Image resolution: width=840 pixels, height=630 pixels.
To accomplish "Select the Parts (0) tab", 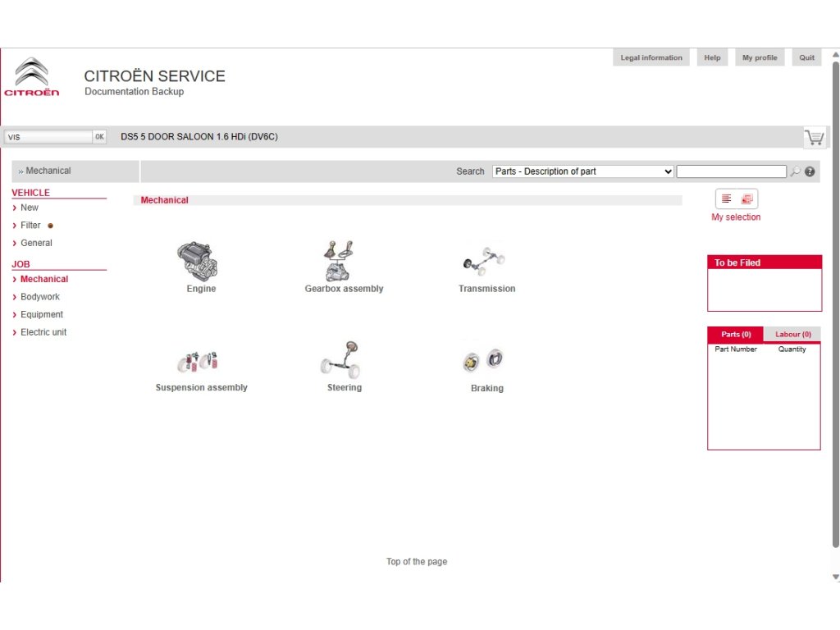I will click(x=736, y=335).
